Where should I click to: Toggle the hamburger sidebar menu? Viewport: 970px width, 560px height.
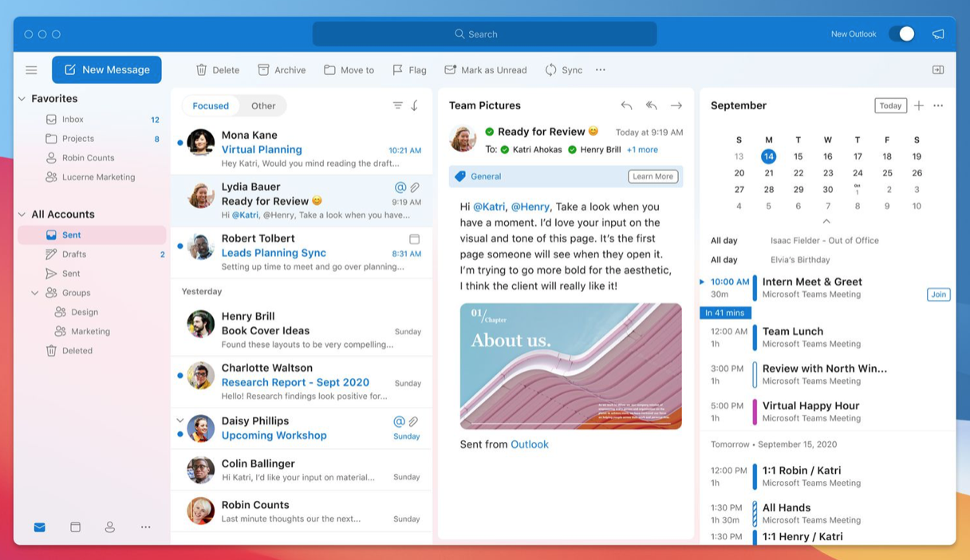[x=31, y=70]
